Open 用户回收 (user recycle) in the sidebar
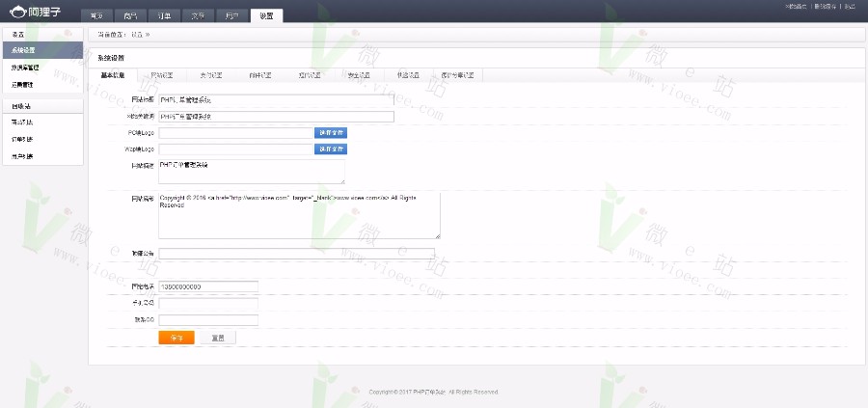The height and width of the screenshot is (408, 868). click(42, 156)
